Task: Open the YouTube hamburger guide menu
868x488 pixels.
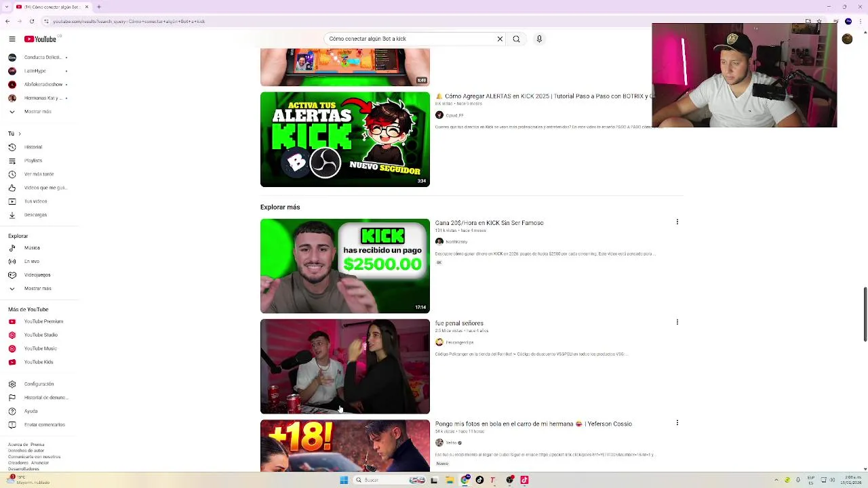Action: pyautogui.click(x=12, y=39)
